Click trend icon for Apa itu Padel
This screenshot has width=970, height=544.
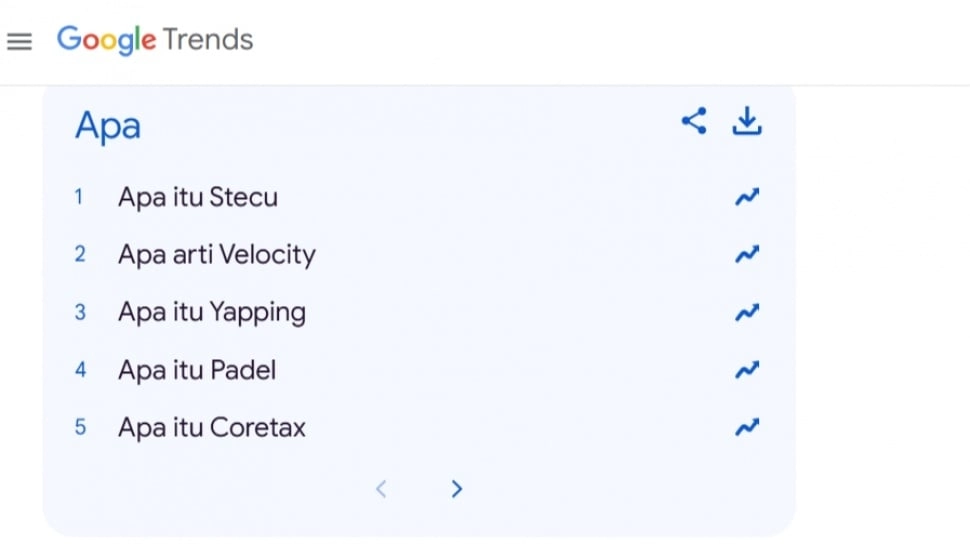click(x=747, y=371)
